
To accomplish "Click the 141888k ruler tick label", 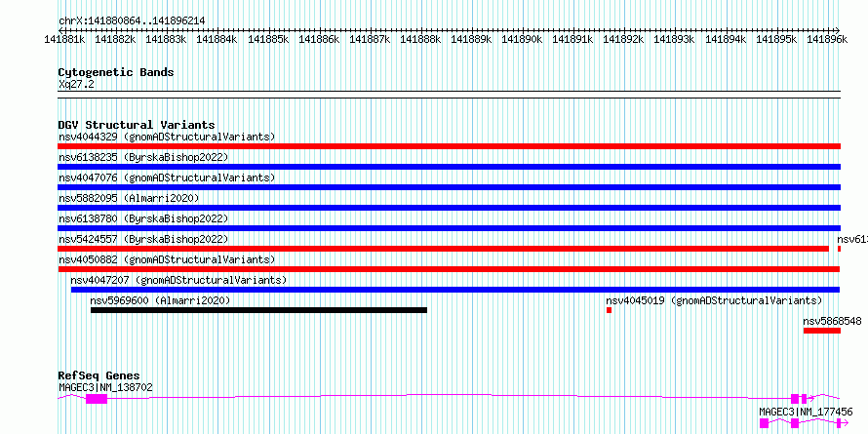I will tap(420, 39).
